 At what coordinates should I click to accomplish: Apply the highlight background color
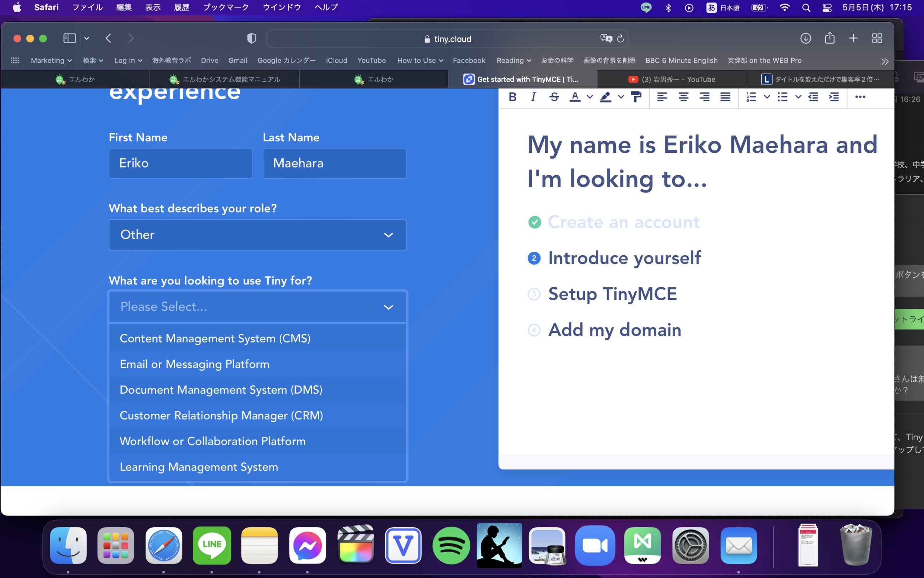coord(606,97)
